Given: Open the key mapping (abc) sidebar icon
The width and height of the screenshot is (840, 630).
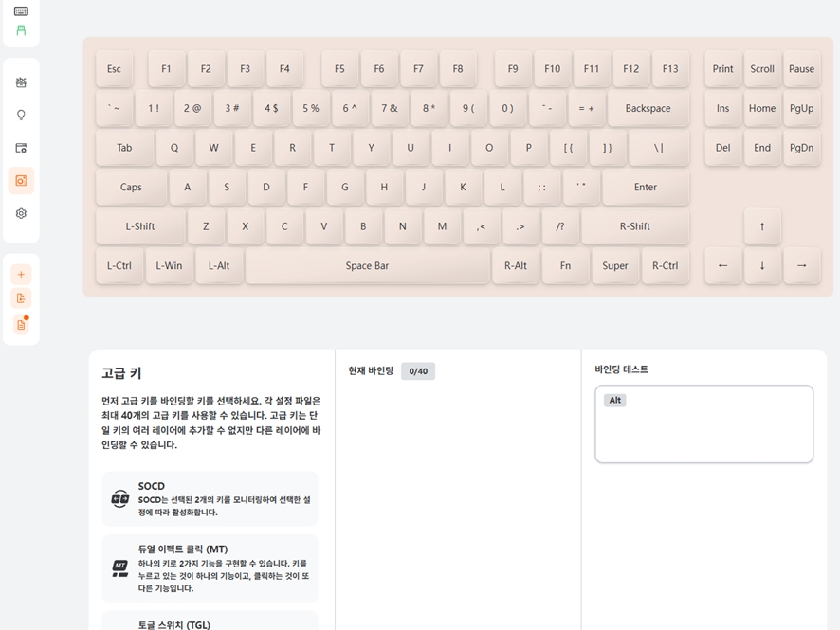Looking at the screenshot, I should tap(21, 81).
